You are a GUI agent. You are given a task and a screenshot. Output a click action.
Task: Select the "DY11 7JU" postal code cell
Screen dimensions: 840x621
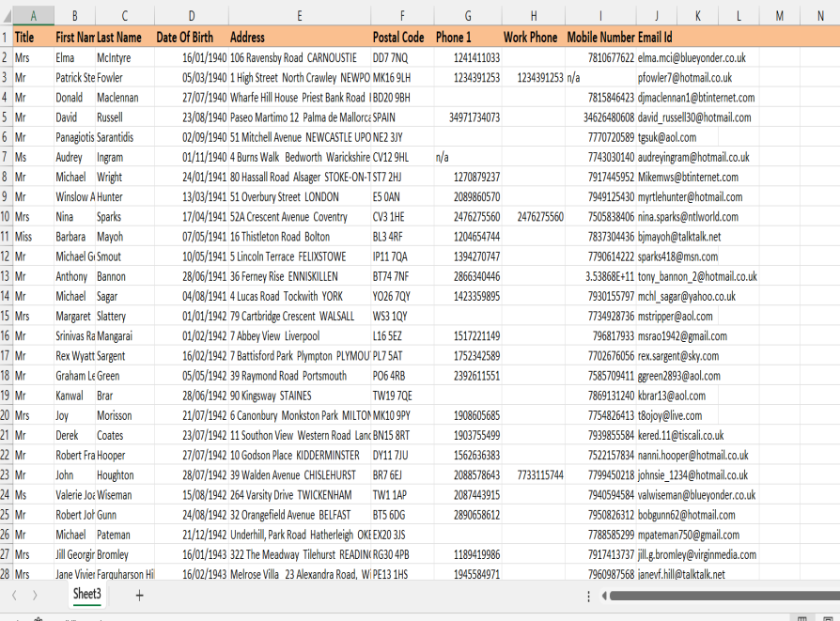(402, 455)
